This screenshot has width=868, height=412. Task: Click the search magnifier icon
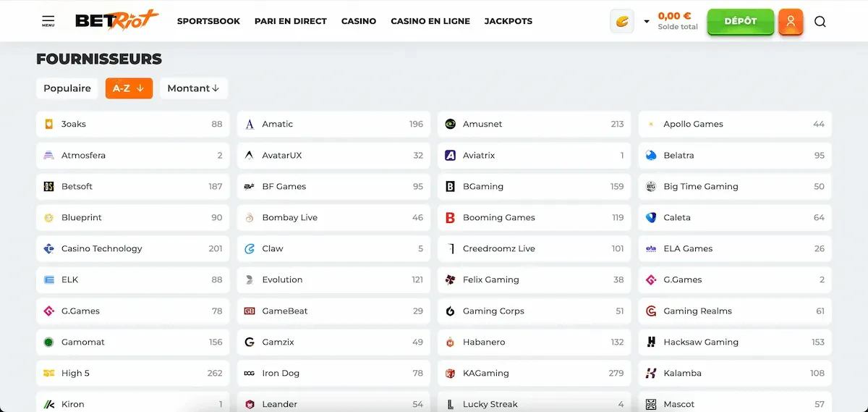pyautogui.click(x=820, y=22)
